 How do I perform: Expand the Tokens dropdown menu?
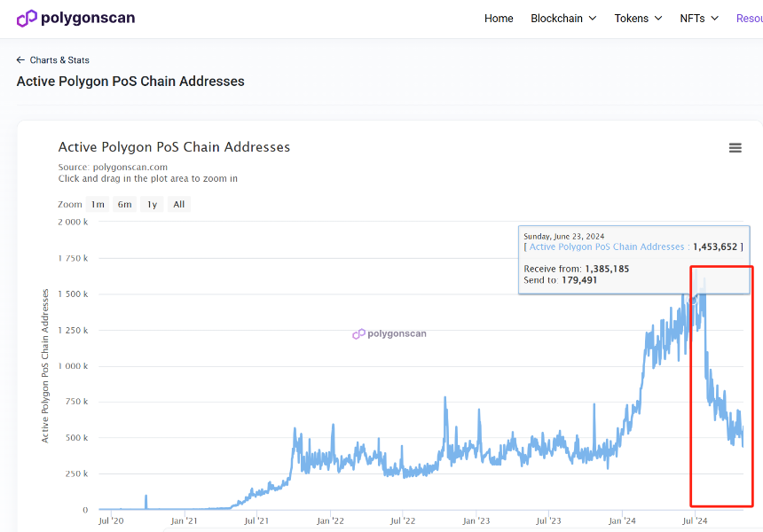(x=638, y=19)
